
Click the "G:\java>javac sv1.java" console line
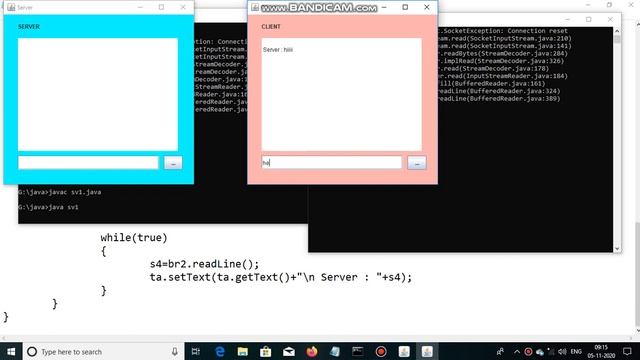pos(60,192)
